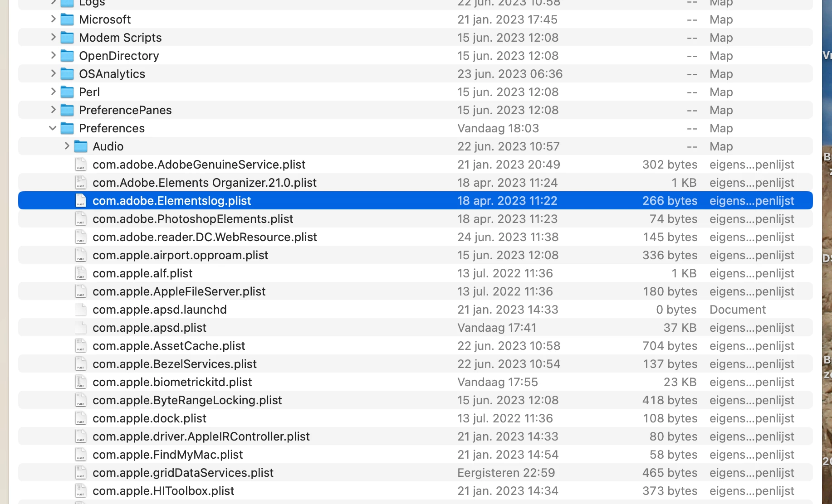Expand the OpenDirectory folder

click(x=53, y=55)
